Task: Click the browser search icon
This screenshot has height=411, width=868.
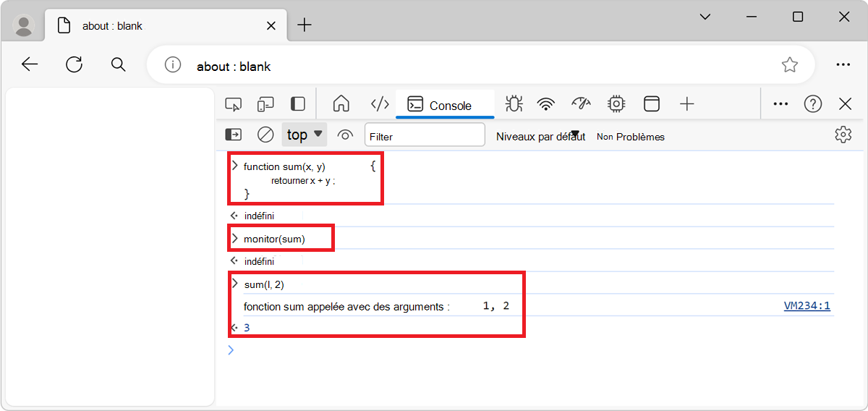Action: 119,64
